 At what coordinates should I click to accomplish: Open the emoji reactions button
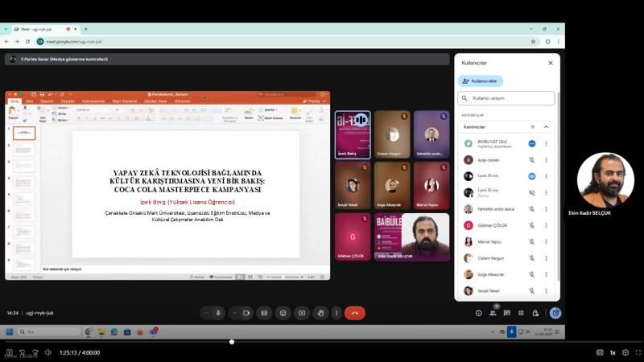point(283,313)
